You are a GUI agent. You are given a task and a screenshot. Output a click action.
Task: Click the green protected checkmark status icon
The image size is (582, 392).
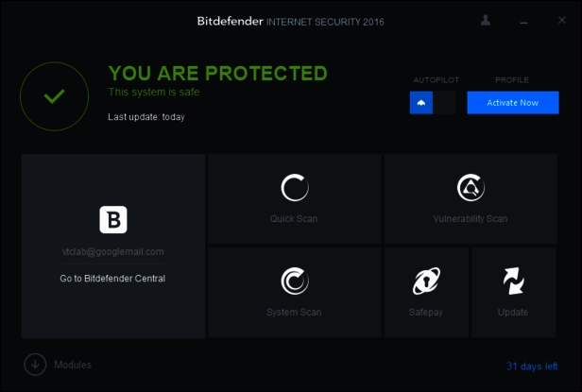55,96
